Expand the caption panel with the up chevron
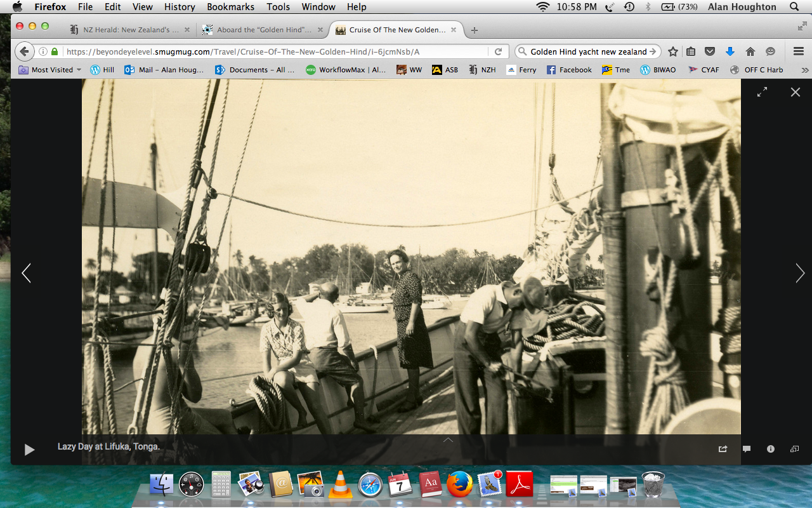This screenshot has width=812, height=508. [448, 439]
